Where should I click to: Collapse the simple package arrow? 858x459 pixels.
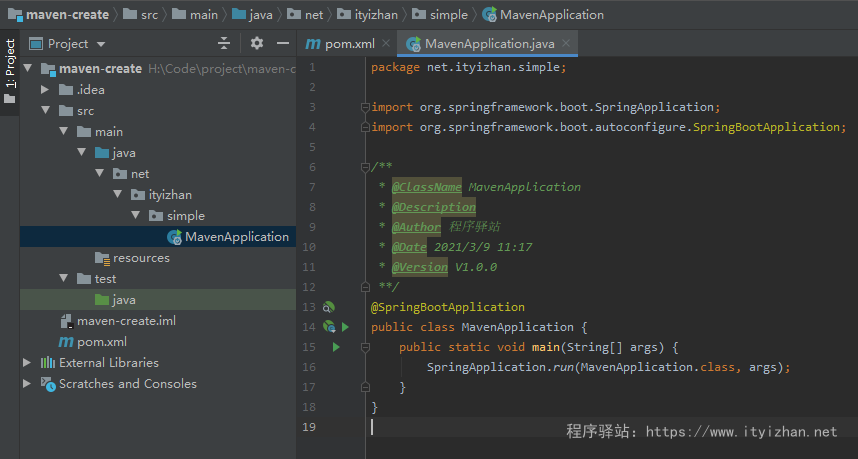click(x=136, y=216)
